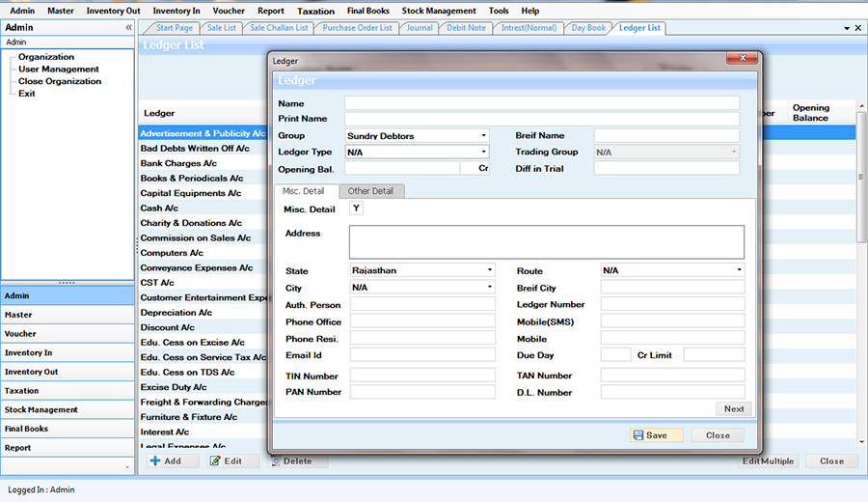Switch to the Day Book tab
The image size is (868, 502).
pos(588,28)
